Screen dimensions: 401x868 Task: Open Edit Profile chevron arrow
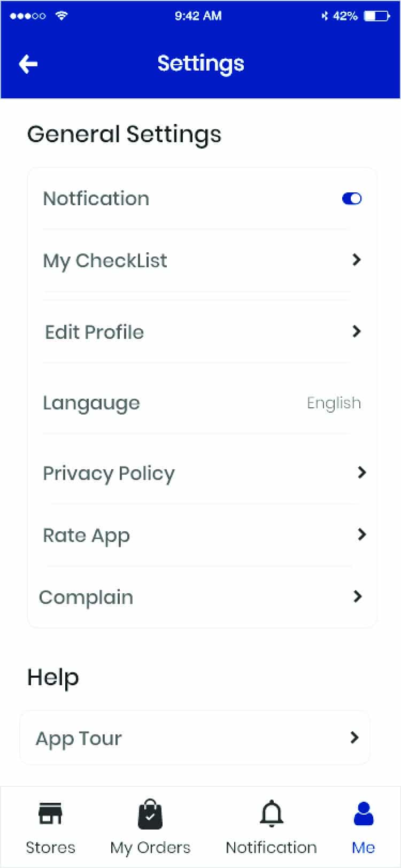[x=357, y=331]
